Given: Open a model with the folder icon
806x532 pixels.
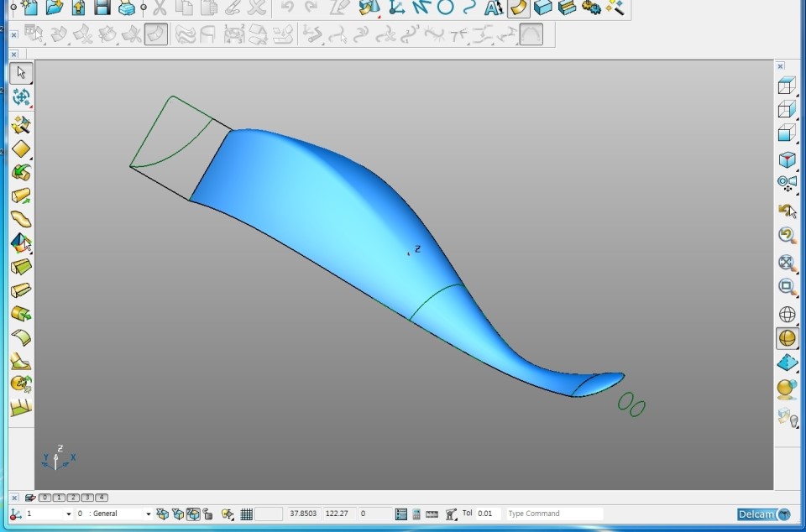Looking at the screenshot, I should 54,8.
